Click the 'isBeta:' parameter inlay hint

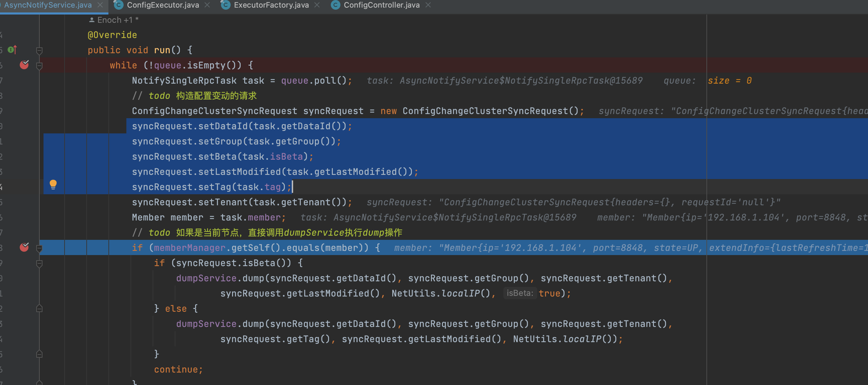[520, 293]
